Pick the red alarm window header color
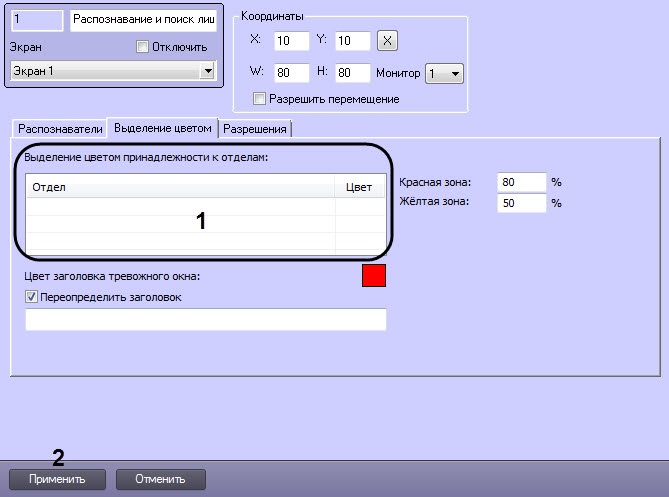Viewport: 669px width, 497px height. click(374, 276)
